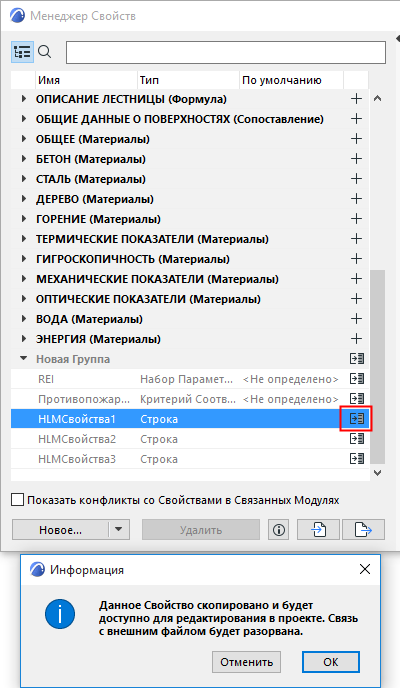Add property to ТЕРМИЧЕСКИЕ ПОКАЗАТЕЛИ group

pyautogui.click(x=356, y=239)
